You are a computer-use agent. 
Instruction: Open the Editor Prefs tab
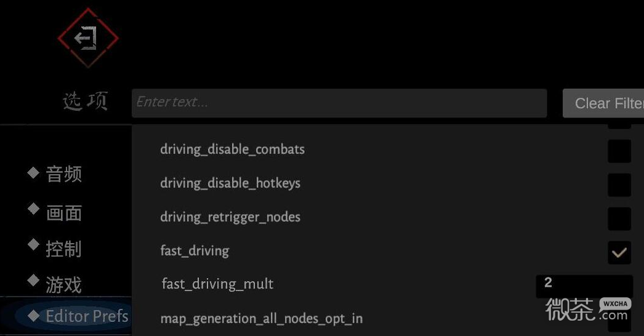87,316
